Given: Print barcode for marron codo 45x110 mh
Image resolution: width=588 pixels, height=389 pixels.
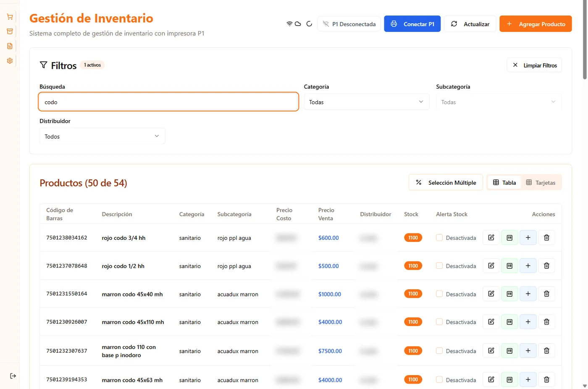Looking at the screenshot, I should tap(509, 322).
